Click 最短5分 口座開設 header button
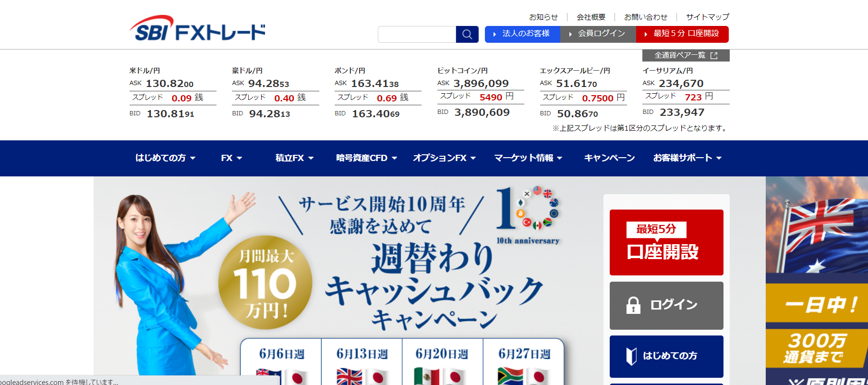868x385 pixels. (682, 34)
